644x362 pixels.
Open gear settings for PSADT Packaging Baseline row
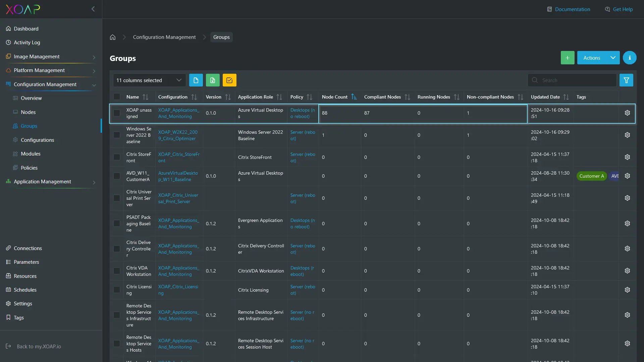pyautogui.click(x=627, y=224)
